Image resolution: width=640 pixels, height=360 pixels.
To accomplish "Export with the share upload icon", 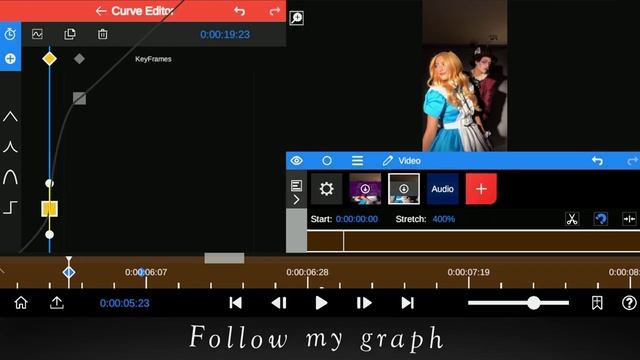I will tap(57, 303).
